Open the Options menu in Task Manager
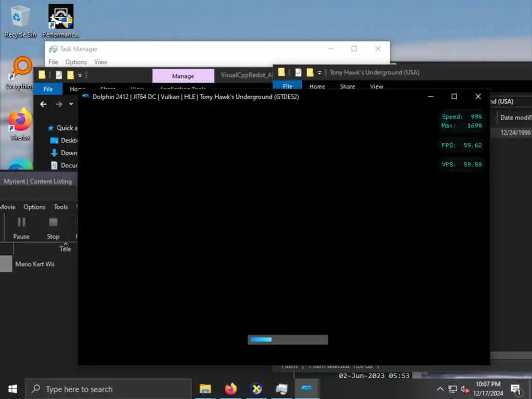Screen dimensions: 532x399 coord(76,62)
